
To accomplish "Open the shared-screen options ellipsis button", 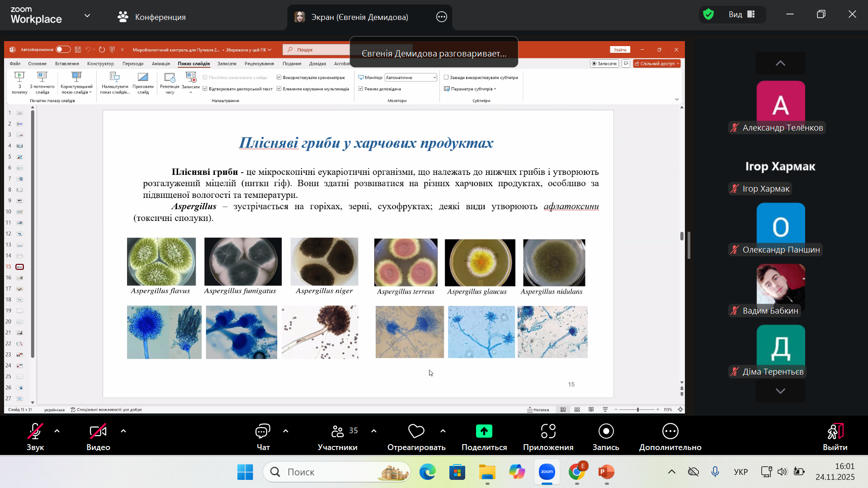I will coord(441,17).
